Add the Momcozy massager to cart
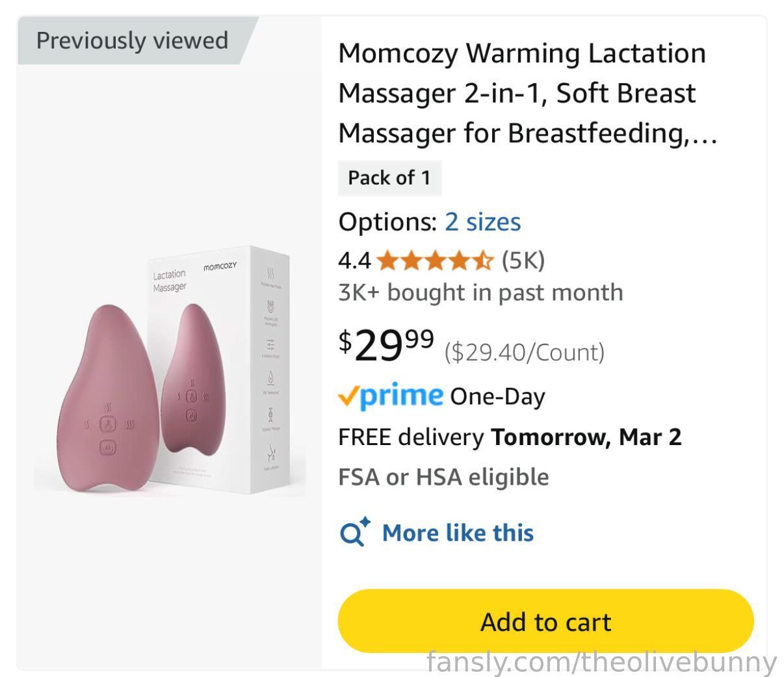 (x=545, y=621)
